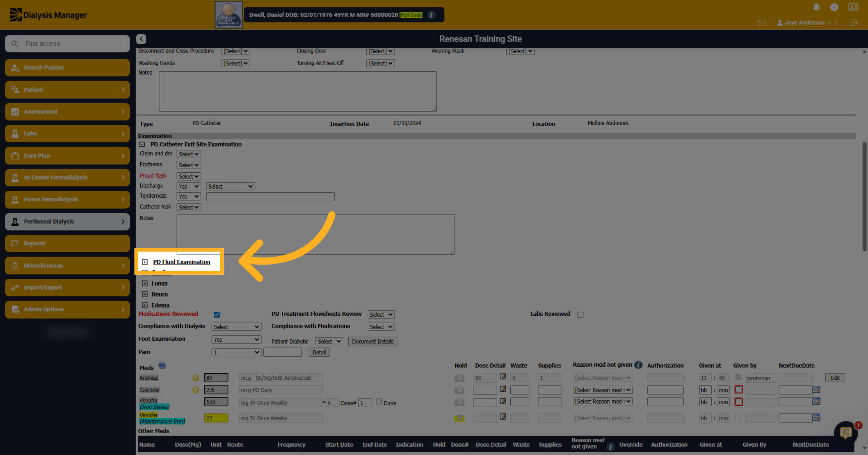
Task: Open Calcitriol NextDueDate calendar icon
Action: pos(816,389)
